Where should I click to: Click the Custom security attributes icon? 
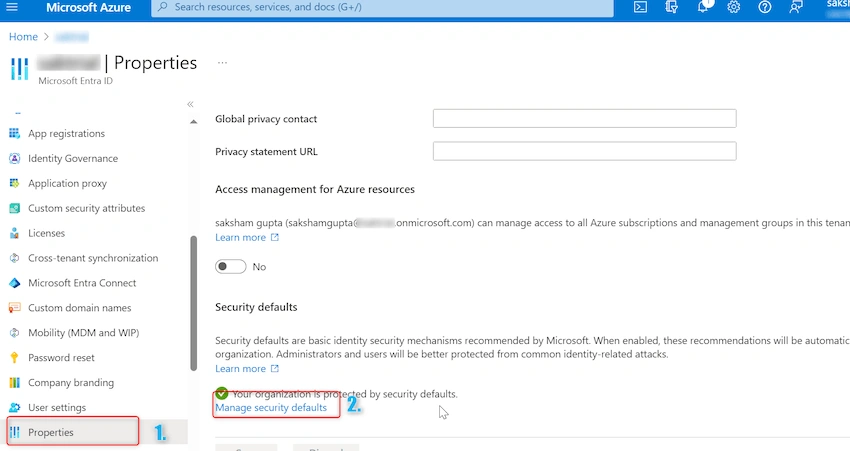pos(15,208)
